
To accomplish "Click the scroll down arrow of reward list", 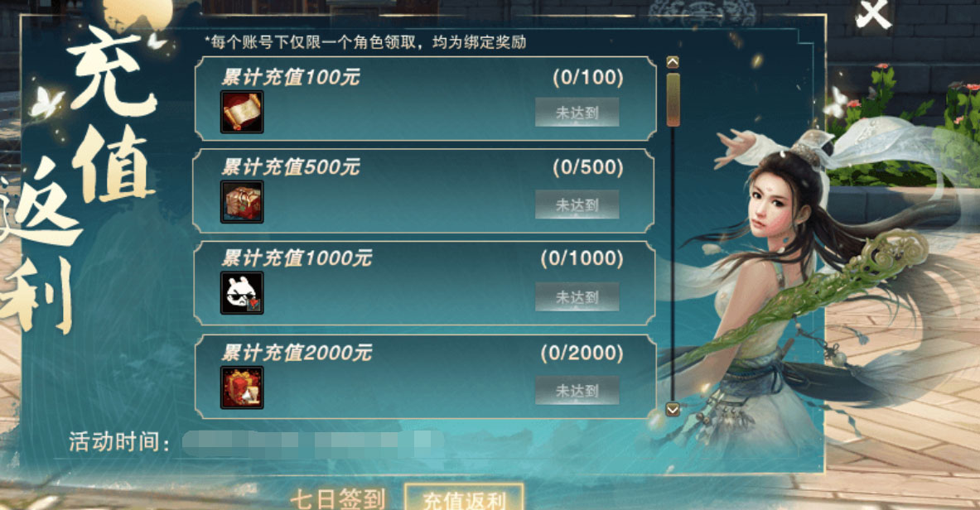I will pos(673,410).
